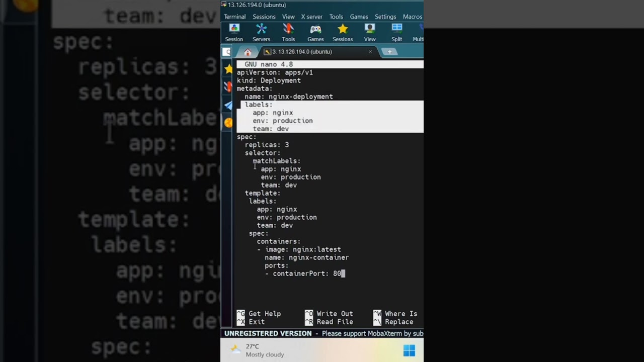Add a new tab with plus button
Screen dimensions: 644x362
point(389,52)
